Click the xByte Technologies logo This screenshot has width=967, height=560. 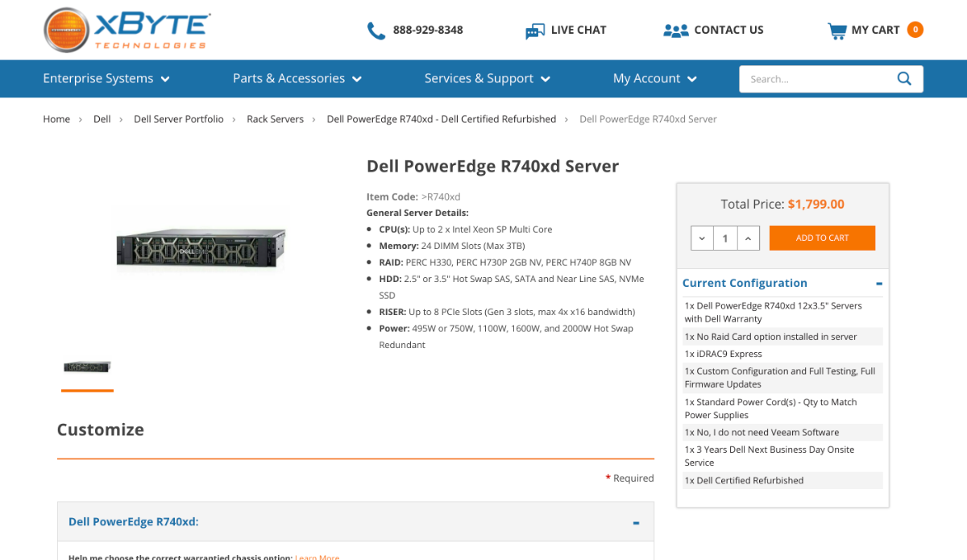point(127,30)
